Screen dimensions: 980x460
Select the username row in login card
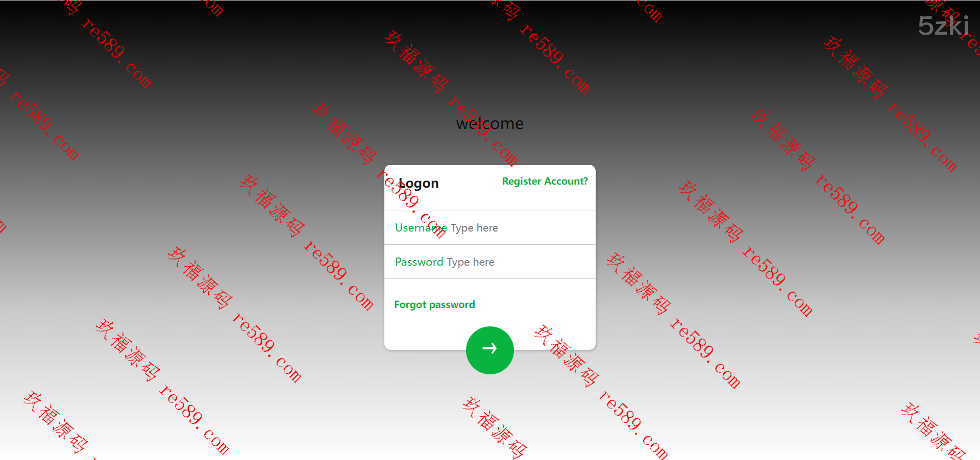[490, 228]
